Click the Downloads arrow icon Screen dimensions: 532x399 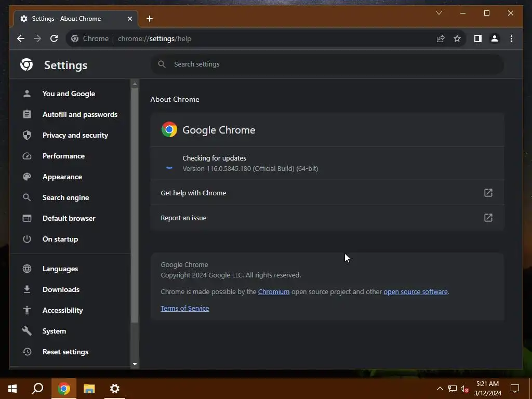tap(27, 289)
